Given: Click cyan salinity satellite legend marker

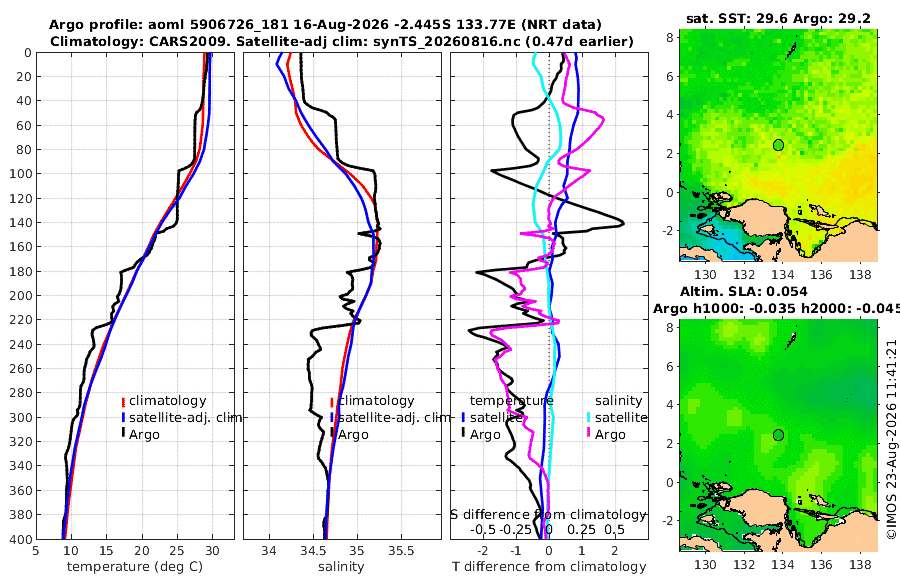Looking at the screenshot, I should (x=589, y=417).
